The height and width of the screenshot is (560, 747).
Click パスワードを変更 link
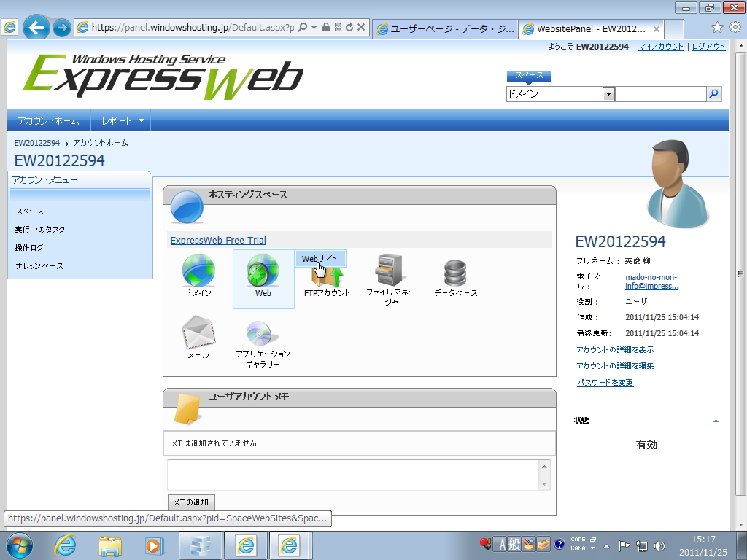[605, 382]
